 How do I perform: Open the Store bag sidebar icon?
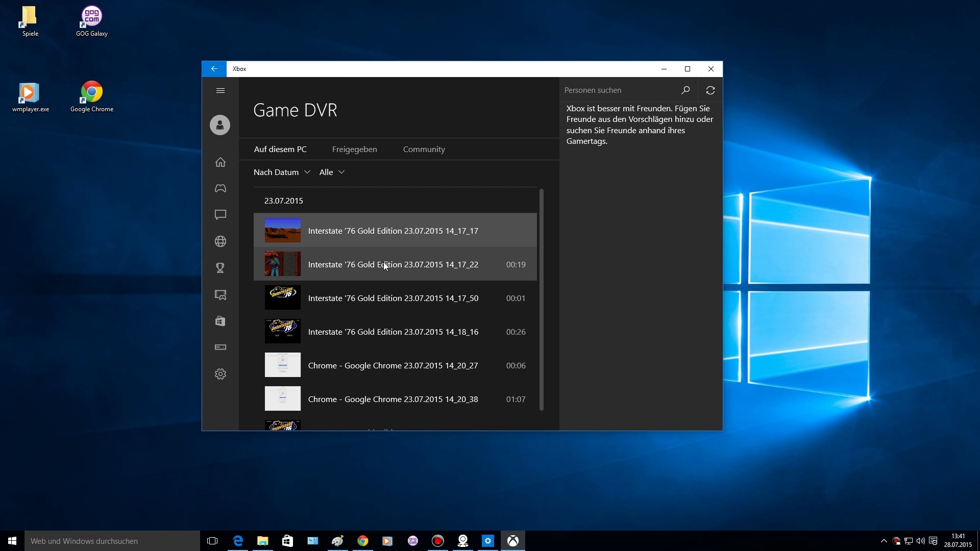pos(220,321)
